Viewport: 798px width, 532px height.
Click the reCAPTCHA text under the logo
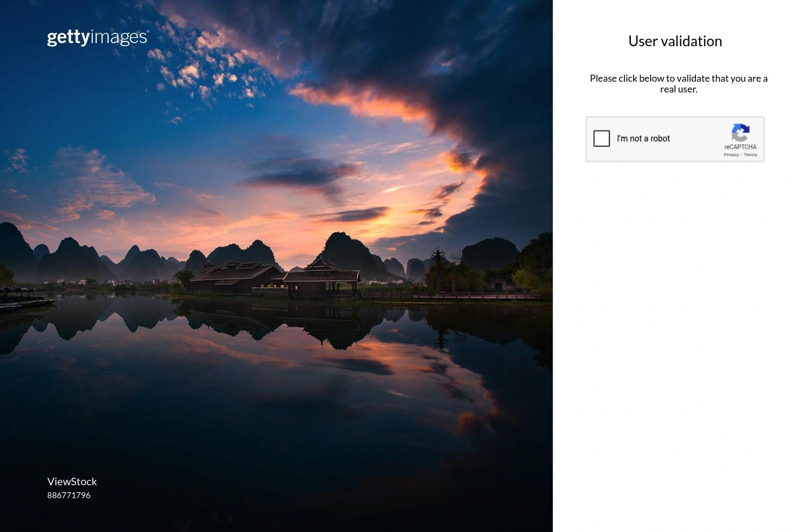click(740, 147)
